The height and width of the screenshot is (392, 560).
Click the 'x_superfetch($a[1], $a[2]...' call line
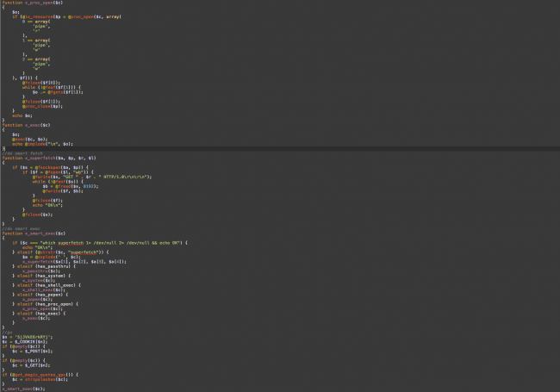pos(74,262)
